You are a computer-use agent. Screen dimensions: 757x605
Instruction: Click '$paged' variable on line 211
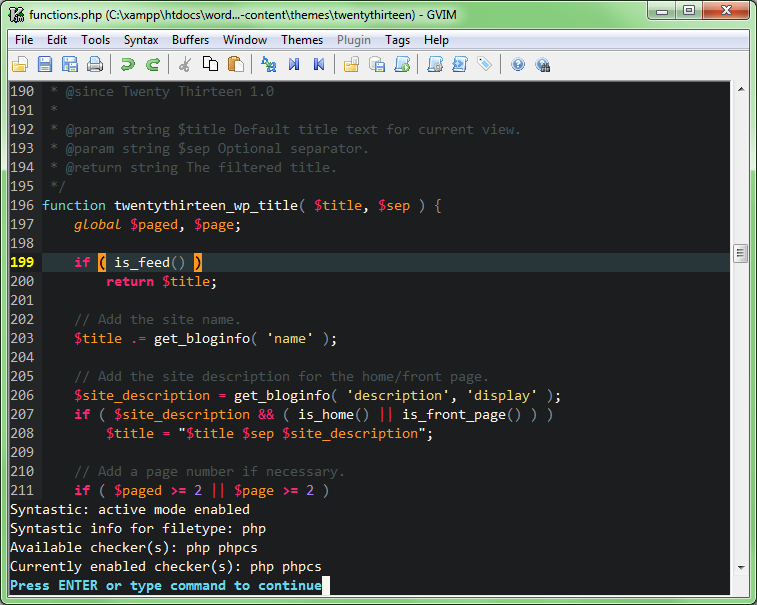[x=138, y=491]
